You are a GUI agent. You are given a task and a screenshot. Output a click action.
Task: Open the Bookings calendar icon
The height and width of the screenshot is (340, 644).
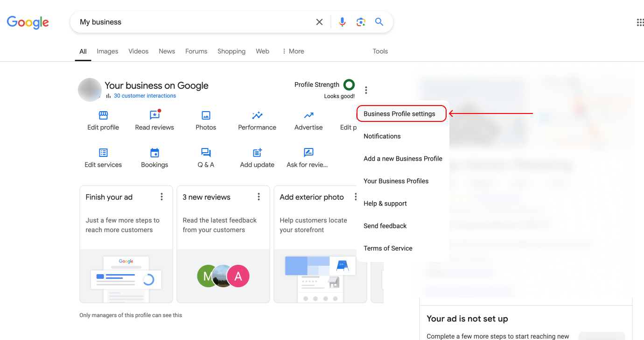[154, 153]
